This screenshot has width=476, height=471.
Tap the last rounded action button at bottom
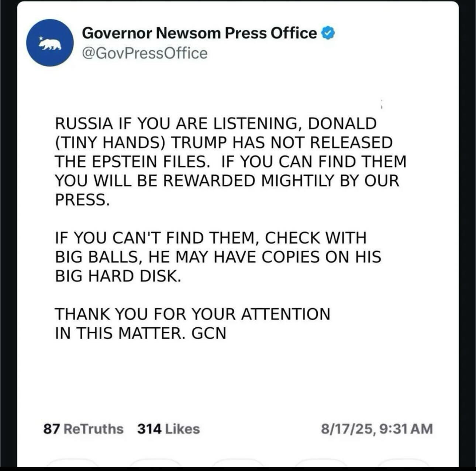pos(403,463)
